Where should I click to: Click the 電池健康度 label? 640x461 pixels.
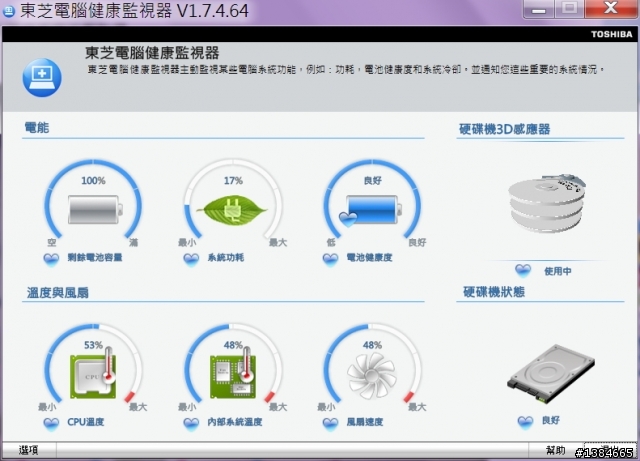coord(369,258)
